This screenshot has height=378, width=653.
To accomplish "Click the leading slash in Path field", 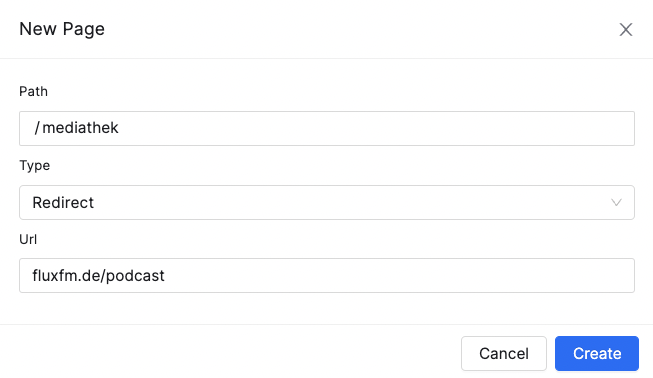I will point(37,128).
